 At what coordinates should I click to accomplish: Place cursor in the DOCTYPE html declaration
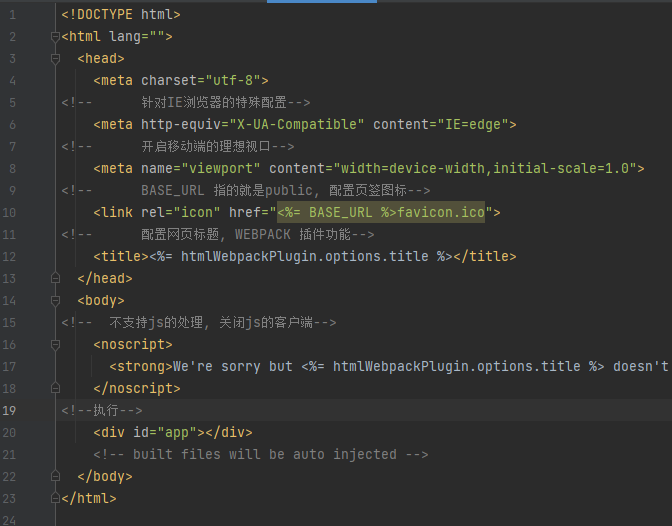120,15
